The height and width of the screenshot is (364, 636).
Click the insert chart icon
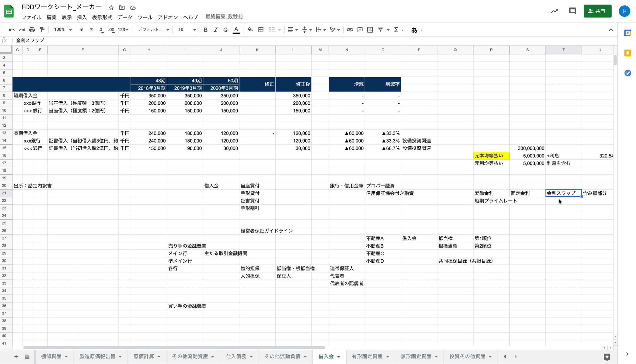tap(370, 30)
